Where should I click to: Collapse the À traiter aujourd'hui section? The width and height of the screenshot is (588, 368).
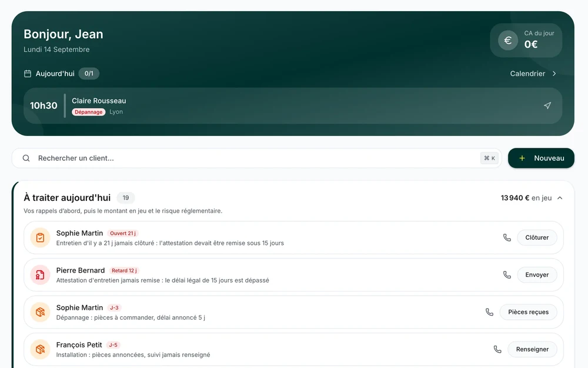pos(560,198)
